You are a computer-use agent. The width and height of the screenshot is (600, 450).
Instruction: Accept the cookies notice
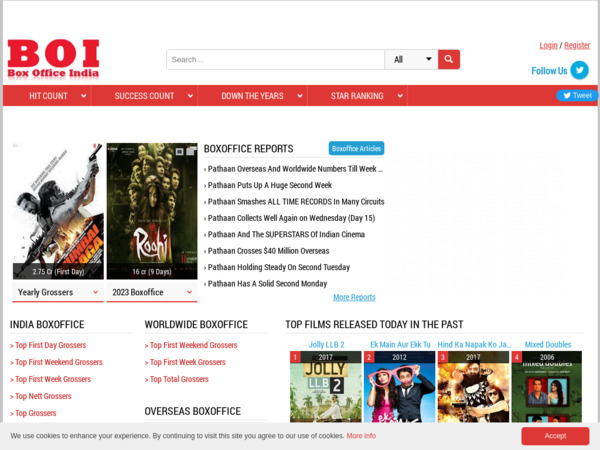tap(555, 436)
